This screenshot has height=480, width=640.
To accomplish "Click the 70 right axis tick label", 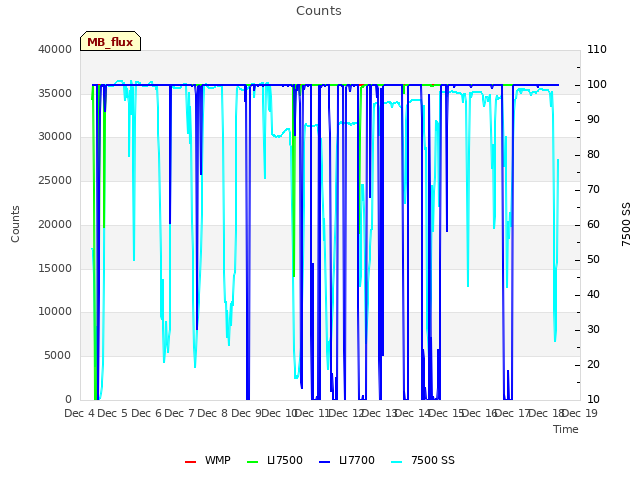I will pyautogui.click(x=593, y=190).
